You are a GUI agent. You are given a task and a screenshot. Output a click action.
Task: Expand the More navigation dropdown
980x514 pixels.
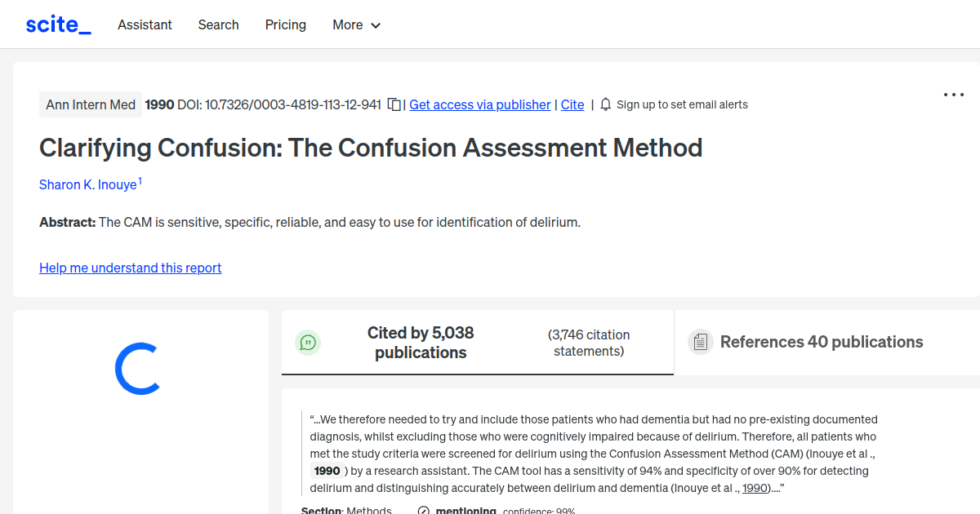[356, 25]
